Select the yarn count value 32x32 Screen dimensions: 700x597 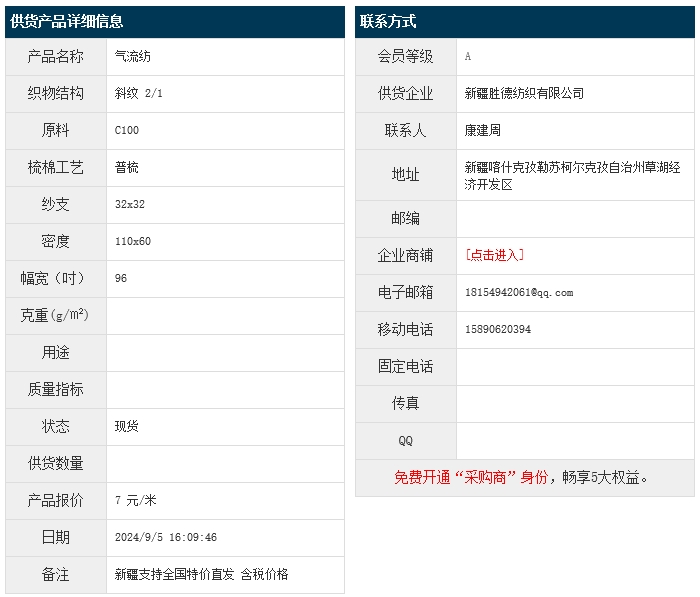click(130, 205)
